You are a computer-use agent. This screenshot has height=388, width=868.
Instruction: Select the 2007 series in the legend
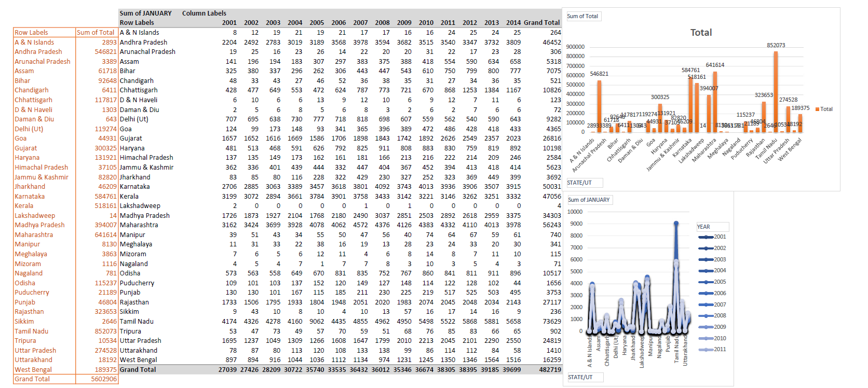(712, 304)
